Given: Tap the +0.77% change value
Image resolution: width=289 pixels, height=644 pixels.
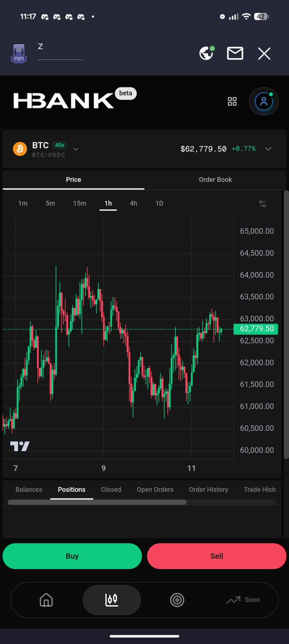Looking at the screenshot, I should (x=243, y=149).
